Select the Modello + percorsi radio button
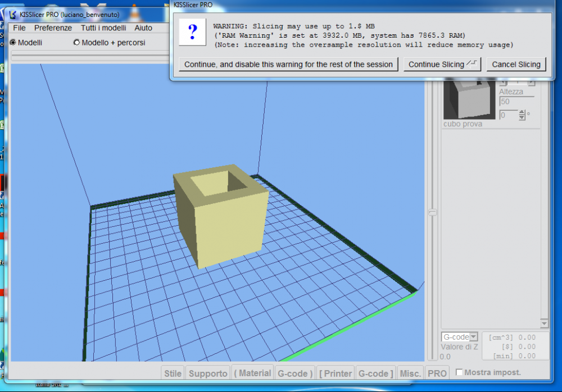Image resolution: width=562 pixels, height=392 pixels. [x=76, y=43]
